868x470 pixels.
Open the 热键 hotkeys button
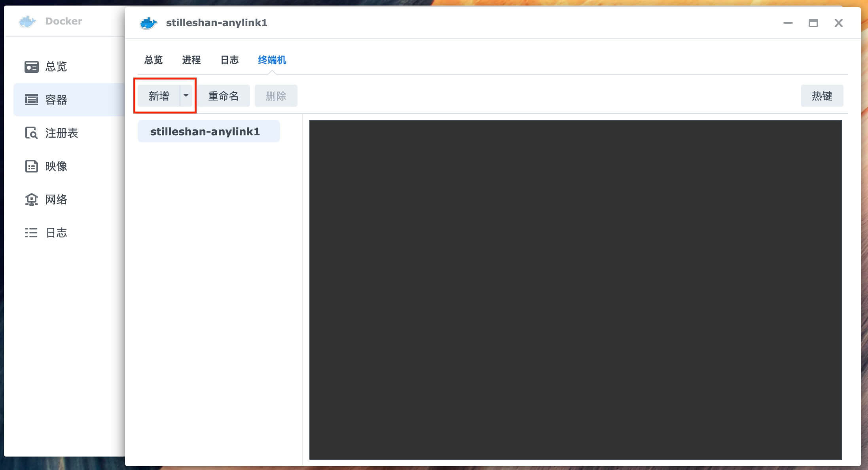822,96
